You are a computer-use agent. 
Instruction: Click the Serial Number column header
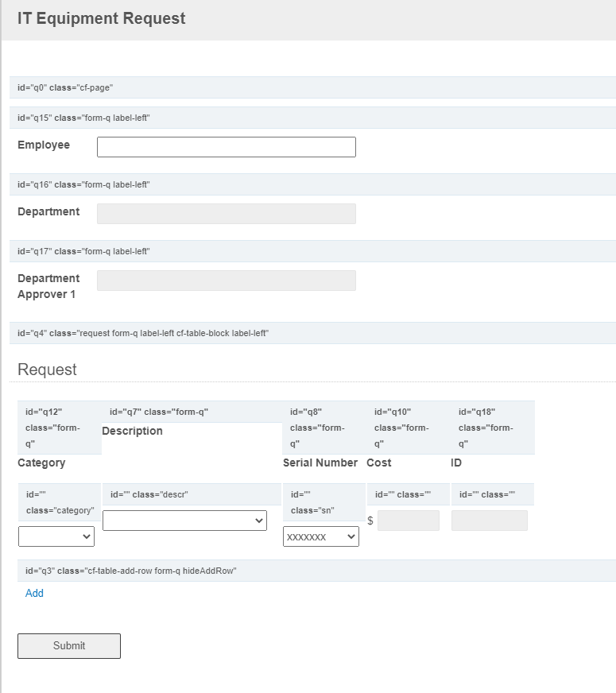[320, 463]
